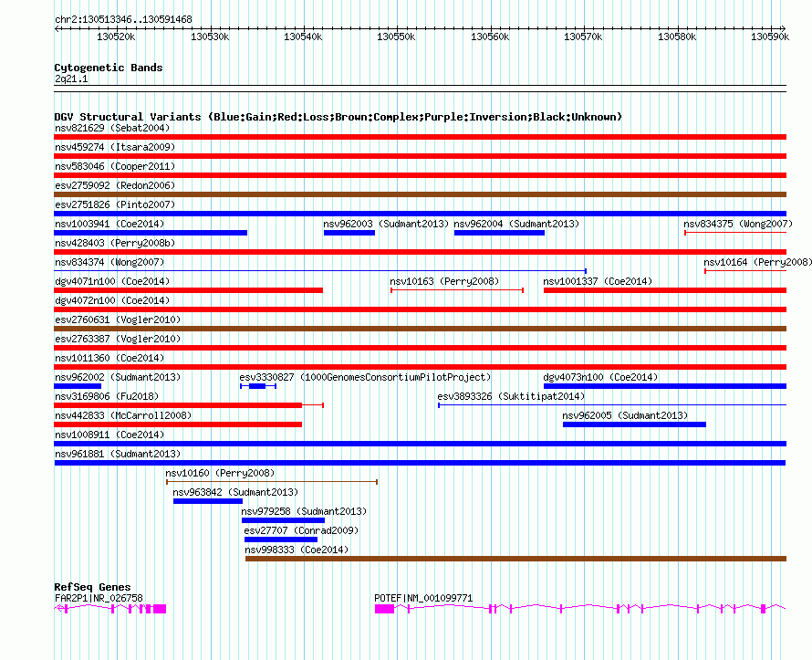
Task: Click the nsv962004 (Sudmant2013) blue bar
Action: click(499, 233)
